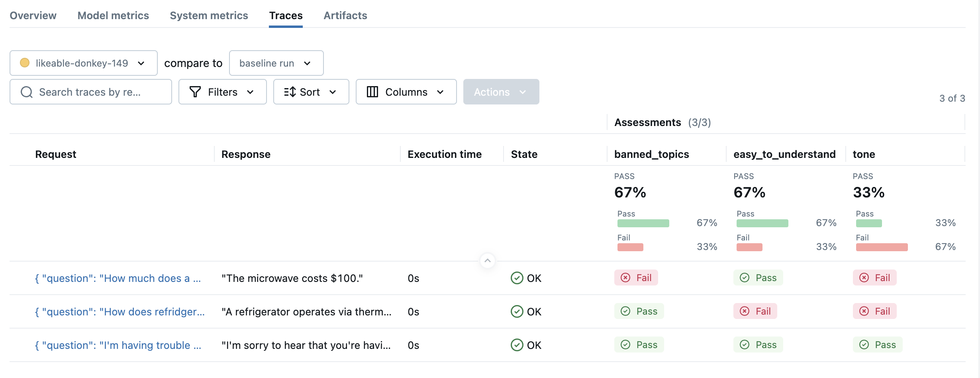Go to the Artifacts tab
980x378 pixels.
coord(345,16)
